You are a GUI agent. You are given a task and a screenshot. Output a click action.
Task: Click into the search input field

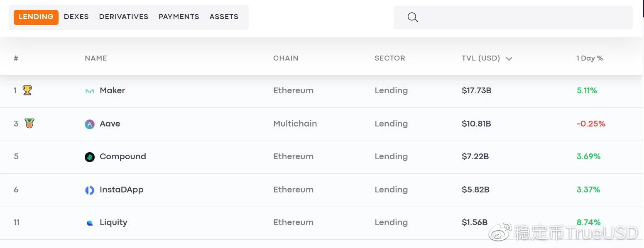click(513, 17)
